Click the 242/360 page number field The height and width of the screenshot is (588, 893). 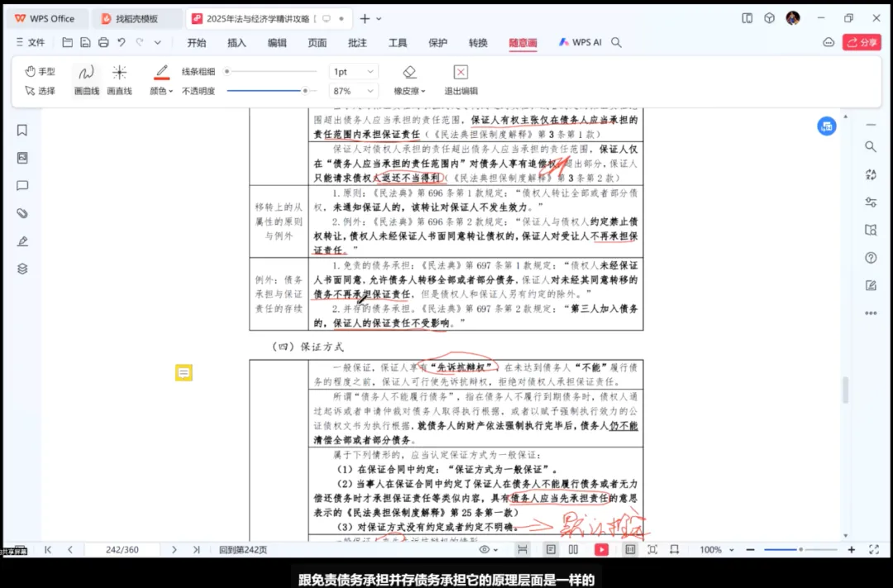point(122,550)
